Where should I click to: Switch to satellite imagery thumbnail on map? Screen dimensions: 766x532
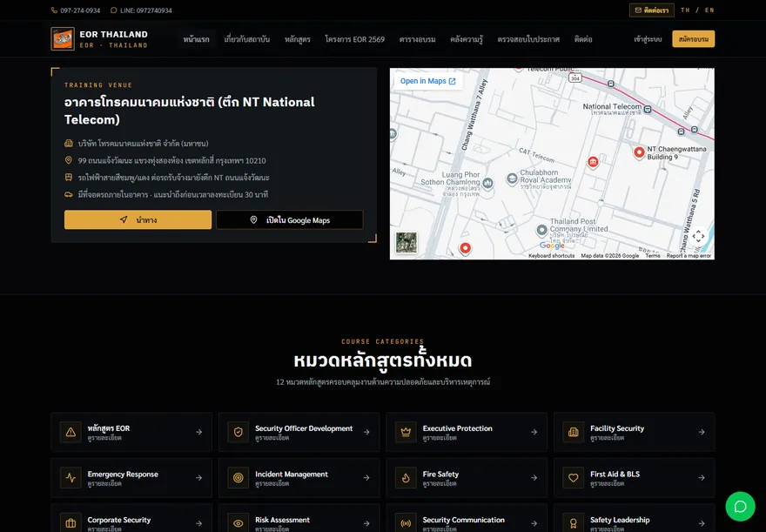pyautogui.click(x=407, y=243)
